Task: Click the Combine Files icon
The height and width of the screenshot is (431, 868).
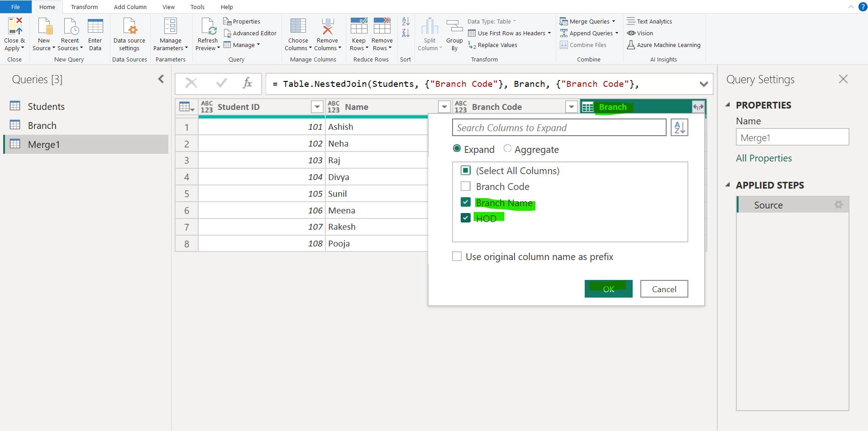Action: (x=563, y=45)
